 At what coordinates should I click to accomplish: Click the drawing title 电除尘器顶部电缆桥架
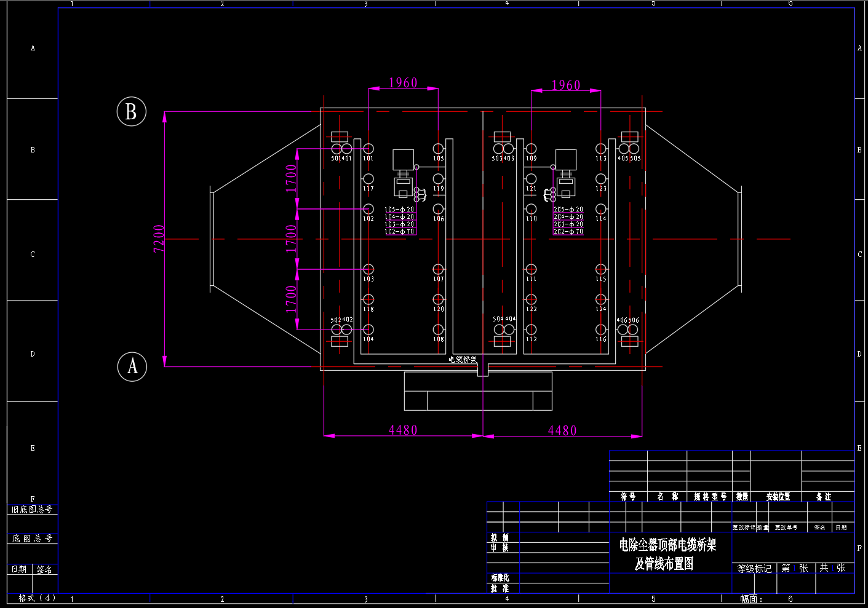click(667, 545)
